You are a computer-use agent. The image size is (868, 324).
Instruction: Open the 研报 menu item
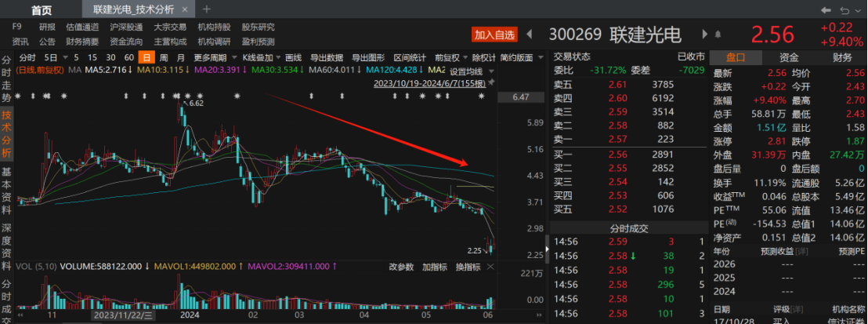47,27
